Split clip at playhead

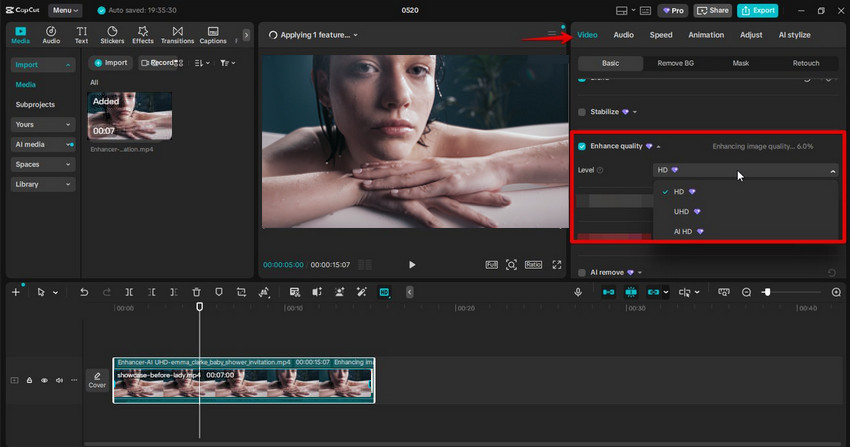129,292
